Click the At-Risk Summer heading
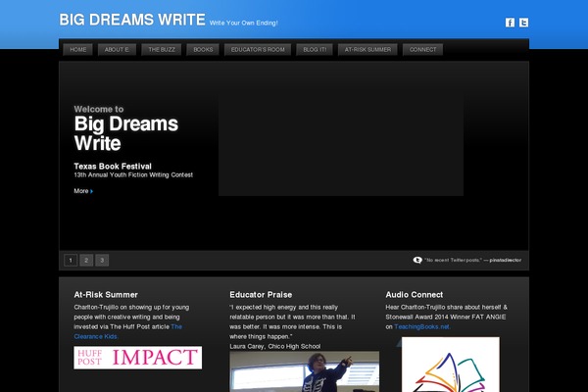Viewport: 588px width, 392px height. point(106,295)
